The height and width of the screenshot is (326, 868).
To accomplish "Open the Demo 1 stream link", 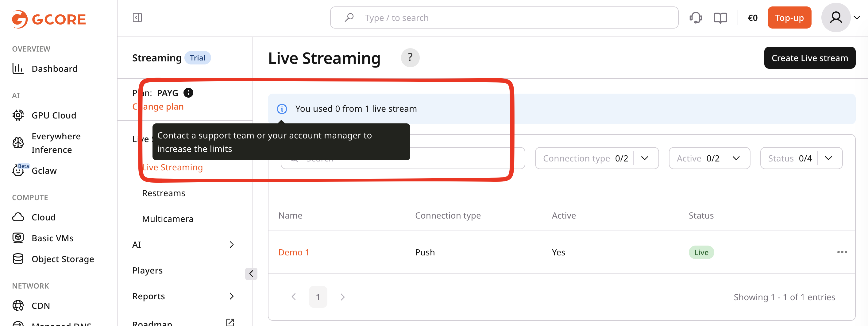I will pyautogui.click(x=294, y=252).
